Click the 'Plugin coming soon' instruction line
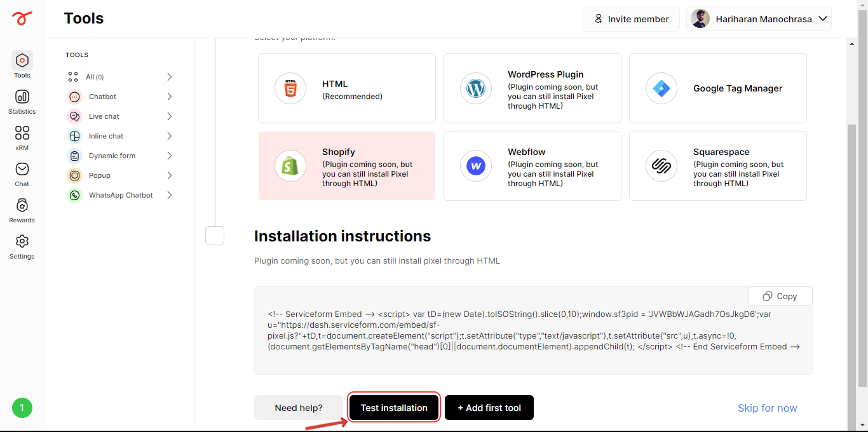 377,260
